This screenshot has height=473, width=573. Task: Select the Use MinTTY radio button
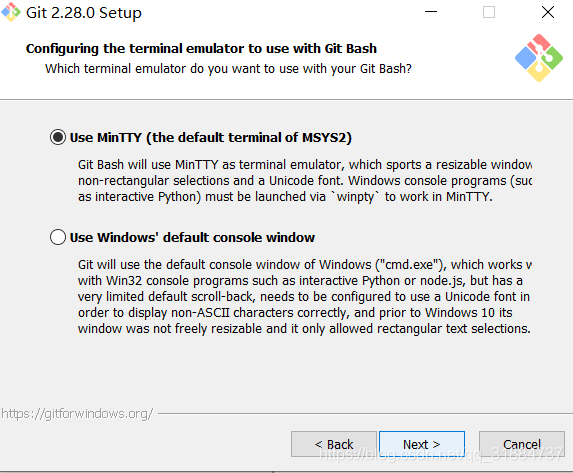point(58,137)
